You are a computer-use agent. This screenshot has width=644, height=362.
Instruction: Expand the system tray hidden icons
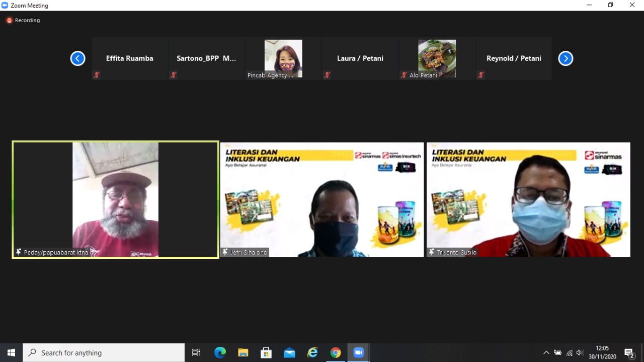546,352
